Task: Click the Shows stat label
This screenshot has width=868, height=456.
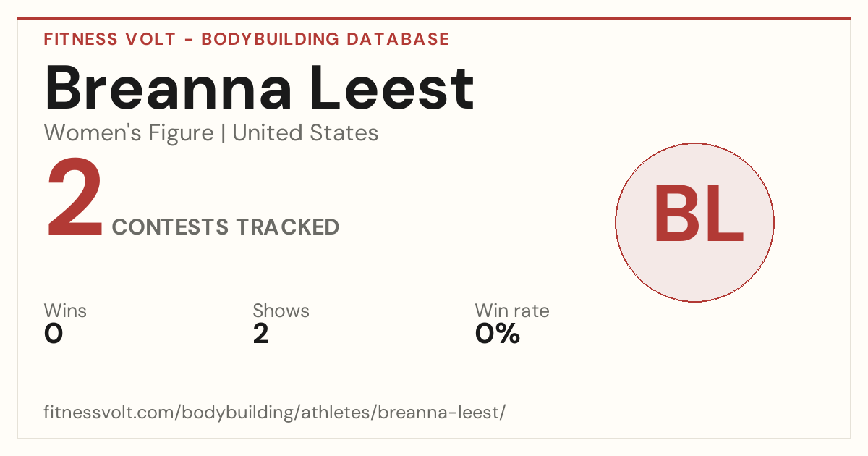Action: pyautogui.click(x=281, y=311)
